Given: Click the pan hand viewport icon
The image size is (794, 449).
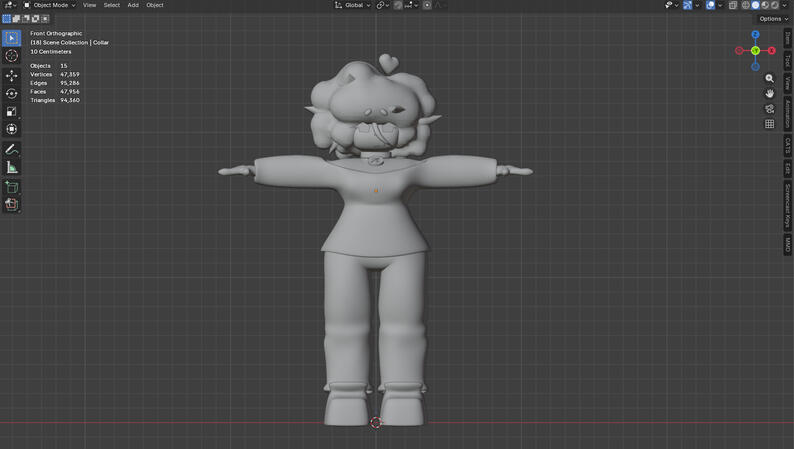Looking at the screenshot, I should coord(769,94).
